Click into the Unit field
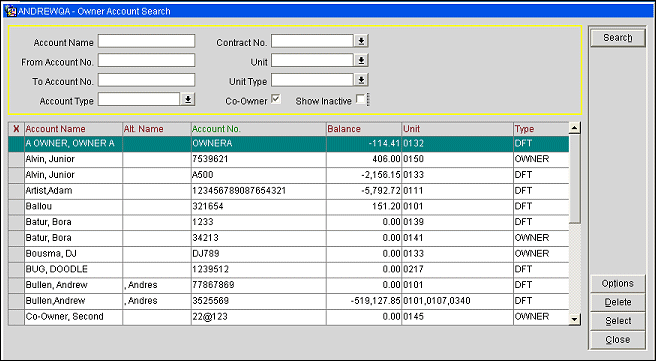 (x=313, y=60)
